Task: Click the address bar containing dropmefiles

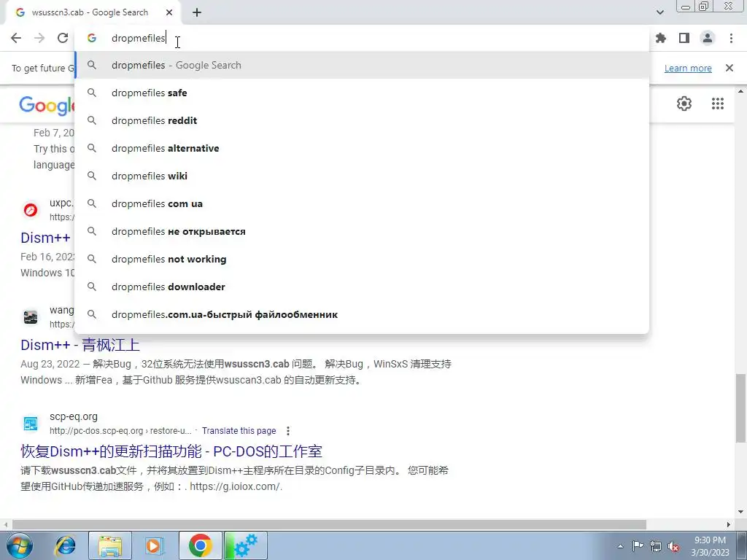Action: pos(362,38)
